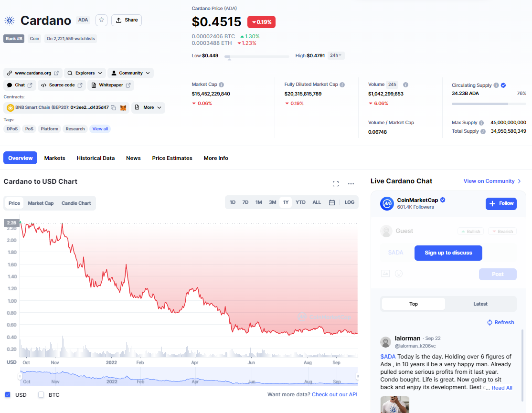Screen dimensions: 532x413
Task: Enable the USD checkbox under chart
Action: 8,395
